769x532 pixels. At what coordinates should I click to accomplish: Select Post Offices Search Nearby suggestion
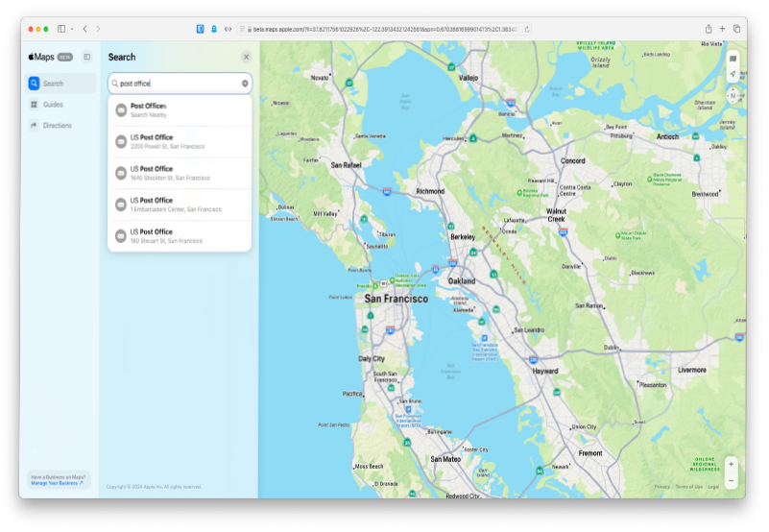180,109
